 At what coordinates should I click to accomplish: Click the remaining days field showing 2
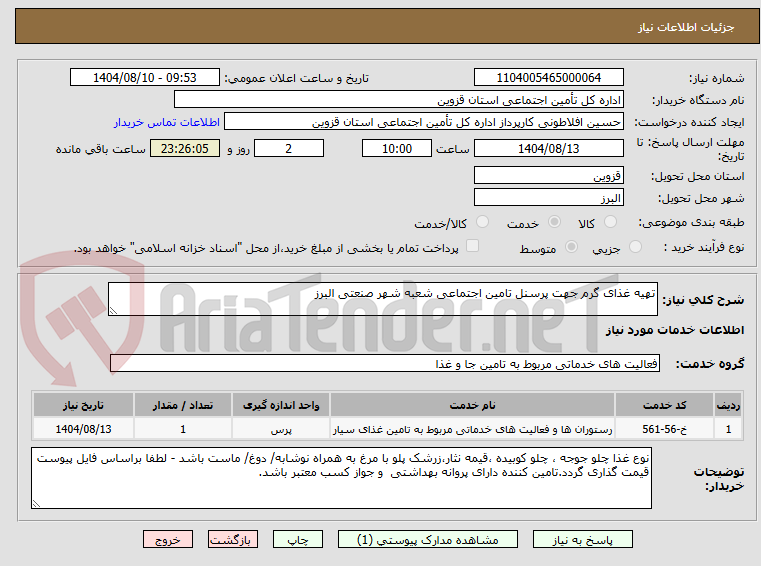(x=289, y=148)
